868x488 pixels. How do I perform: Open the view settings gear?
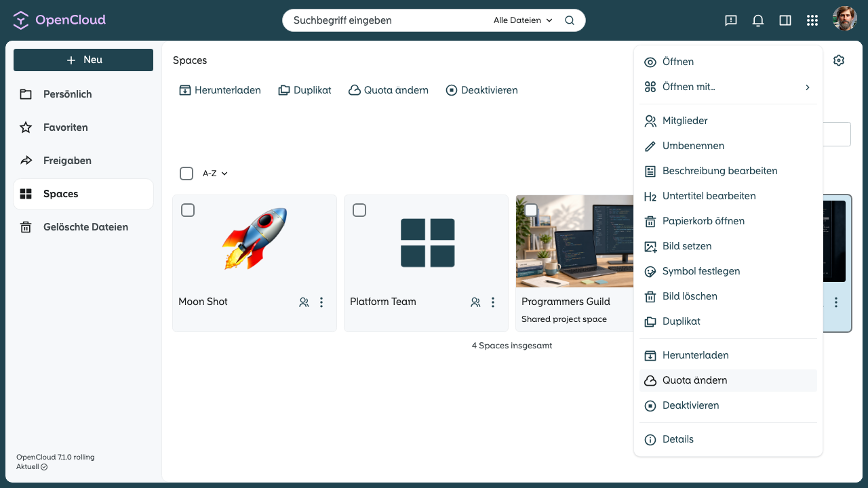(839, 60)
